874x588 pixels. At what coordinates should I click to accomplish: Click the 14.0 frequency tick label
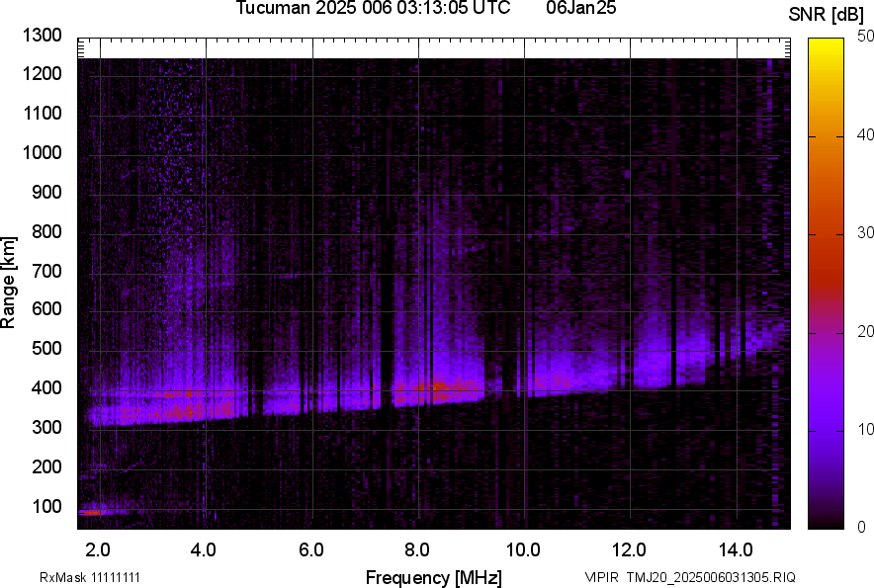click(x=736, y=549)
